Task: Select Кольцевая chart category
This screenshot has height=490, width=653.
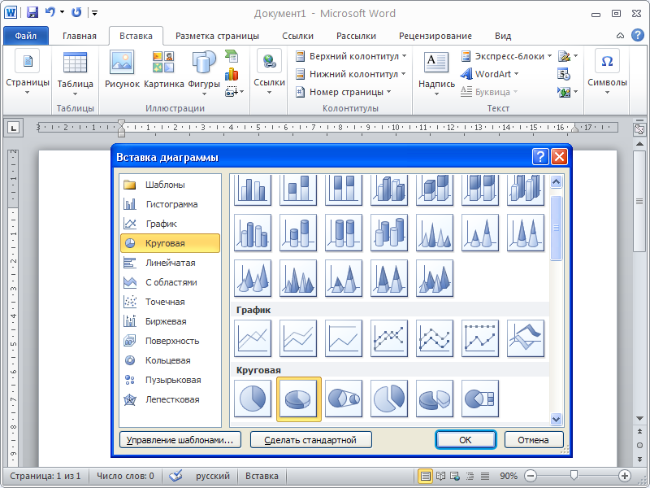Action: click(x=170, y=361)
